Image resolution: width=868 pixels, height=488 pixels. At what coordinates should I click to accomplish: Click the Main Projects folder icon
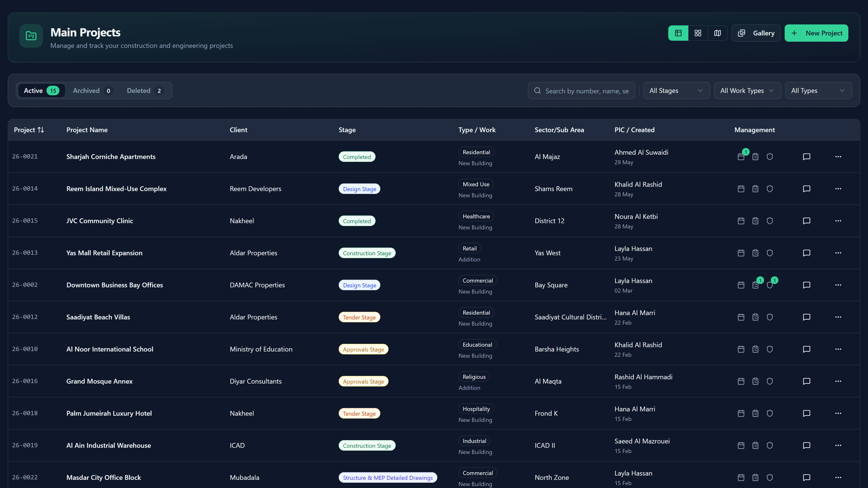pos(31,36)
